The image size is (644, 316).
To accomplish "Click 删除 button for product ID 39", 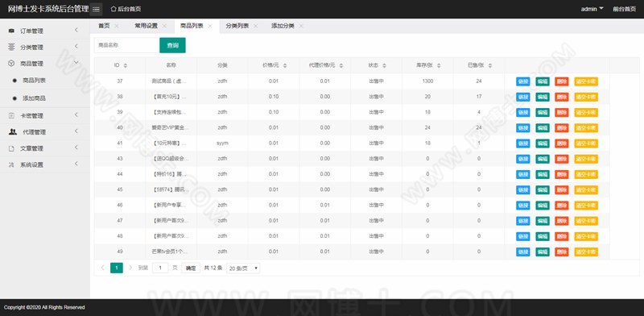I will tap(562, 112).
